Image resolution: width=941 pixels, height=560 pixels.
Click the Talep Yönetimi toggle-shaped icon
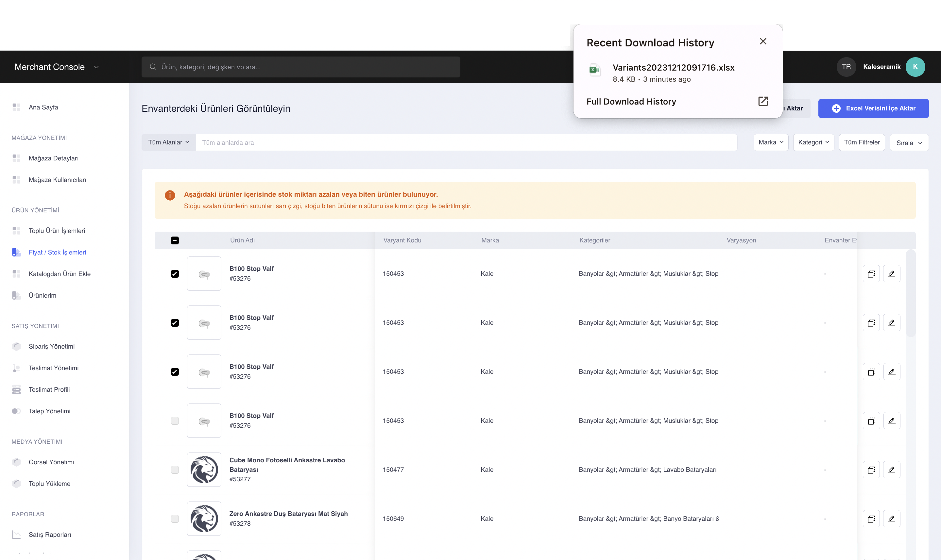click(x=16, y=411)
